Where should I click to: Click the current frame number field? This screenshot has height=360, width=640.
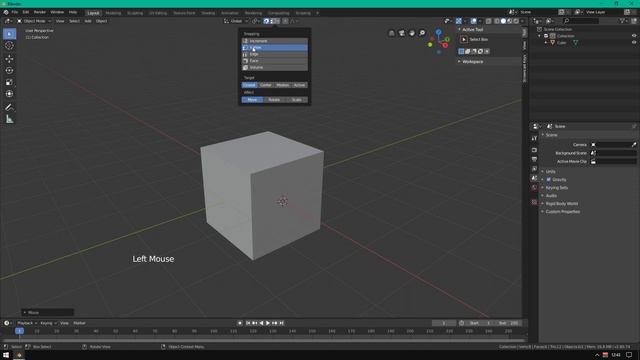coord(444,323)
